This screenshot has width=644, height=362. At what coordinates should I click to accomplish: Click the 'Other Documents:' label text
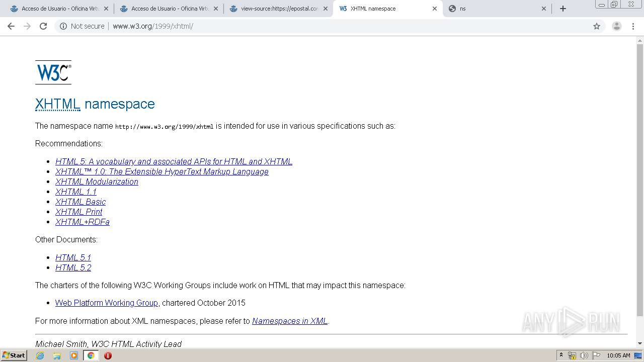click(x=66, y=239)
